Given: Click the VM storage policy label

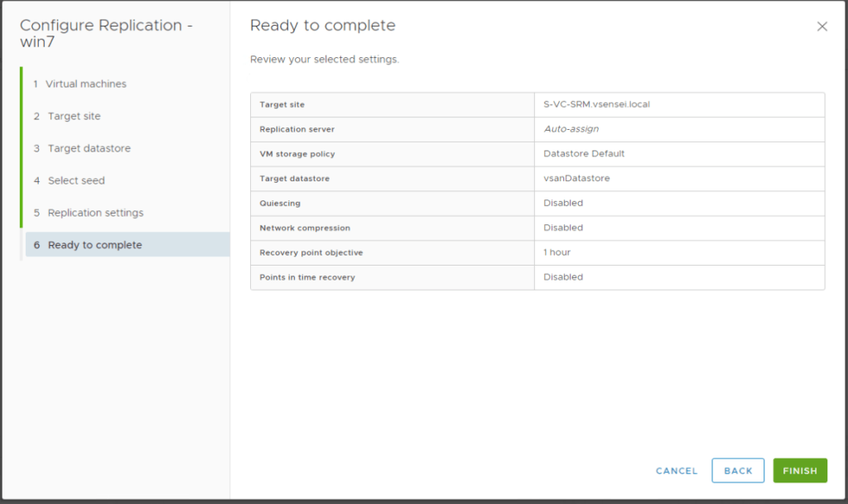Looking at the screenshot, I should point(296,154).
